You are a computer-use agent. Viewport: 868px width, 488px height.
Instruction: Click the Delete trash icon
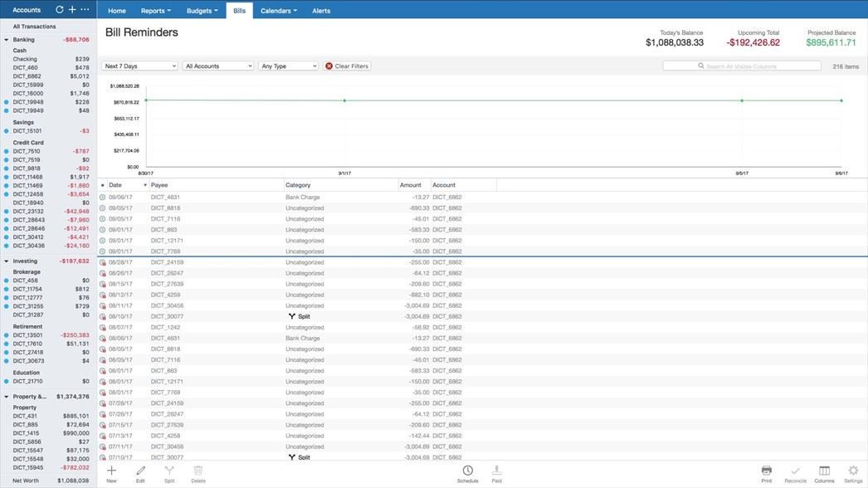click(198, 471)
